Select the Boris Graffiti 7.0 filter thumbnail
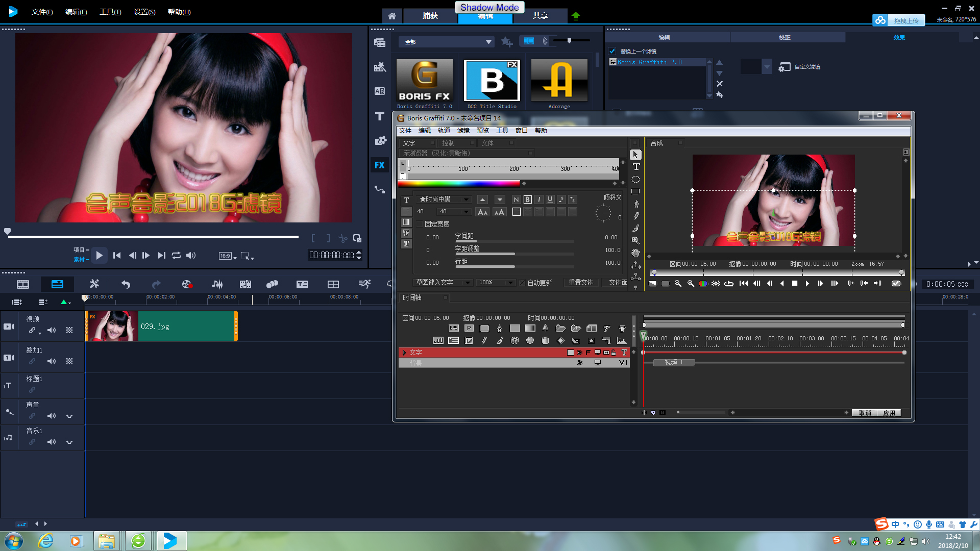The width and height of the screenshot is (980, 551). click(424, 81)
